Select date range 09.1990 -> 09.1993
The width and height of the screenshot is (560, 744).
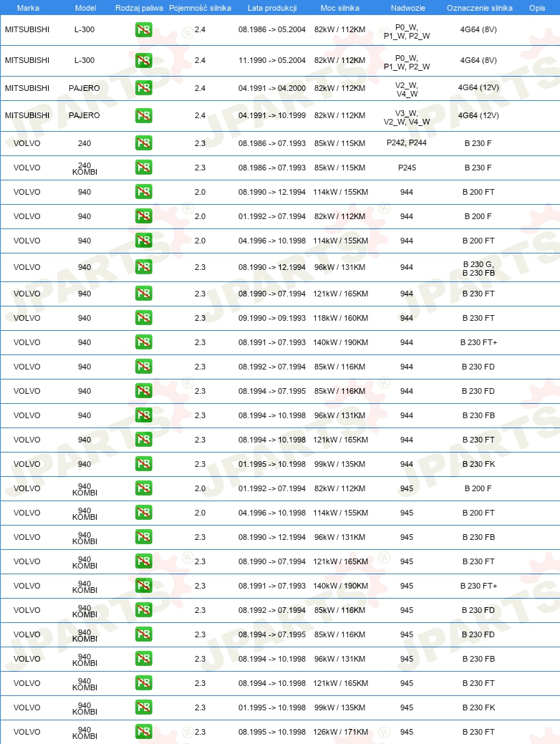click(x=272, y=318)
